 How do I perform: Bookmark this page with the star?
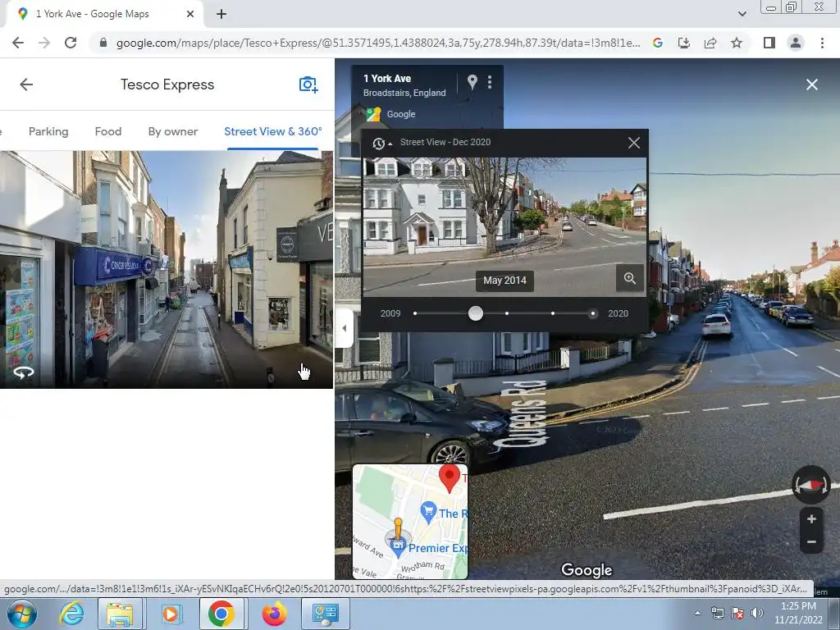coord(737,43)
